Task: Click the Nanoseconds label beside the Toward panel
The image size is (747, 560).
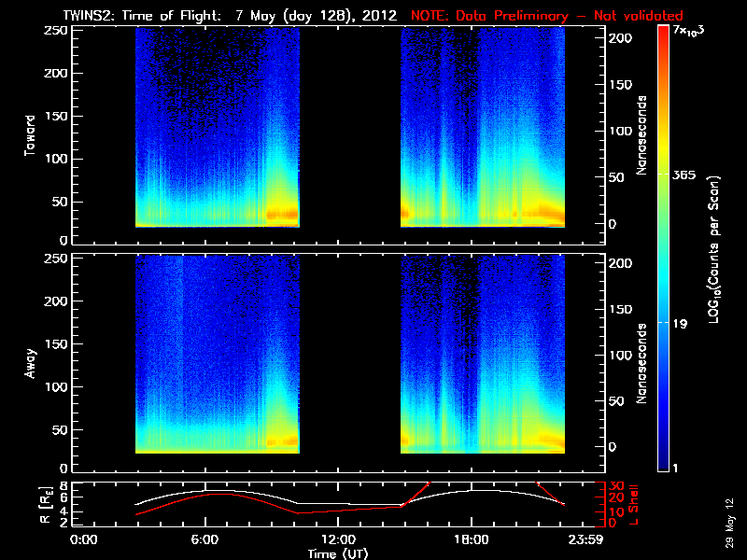Action: tap(642, 133)
